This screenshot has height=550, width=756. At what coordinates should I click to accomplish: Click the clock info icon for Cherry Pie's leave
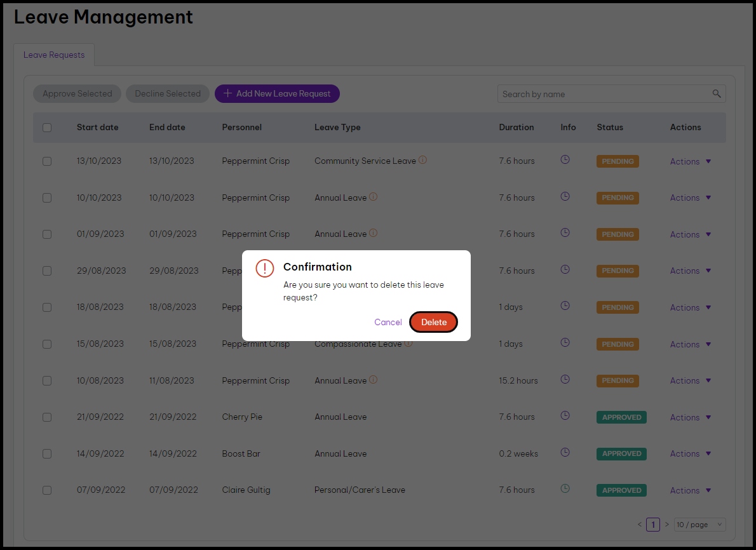565,416
